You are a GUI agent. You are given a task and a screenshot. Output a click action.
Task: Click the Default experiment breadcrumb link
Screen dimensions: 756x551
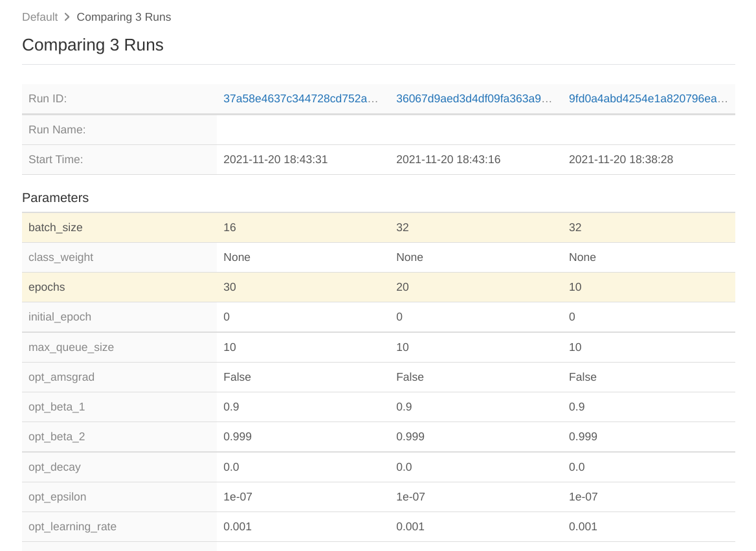click(x=39, y=17)
